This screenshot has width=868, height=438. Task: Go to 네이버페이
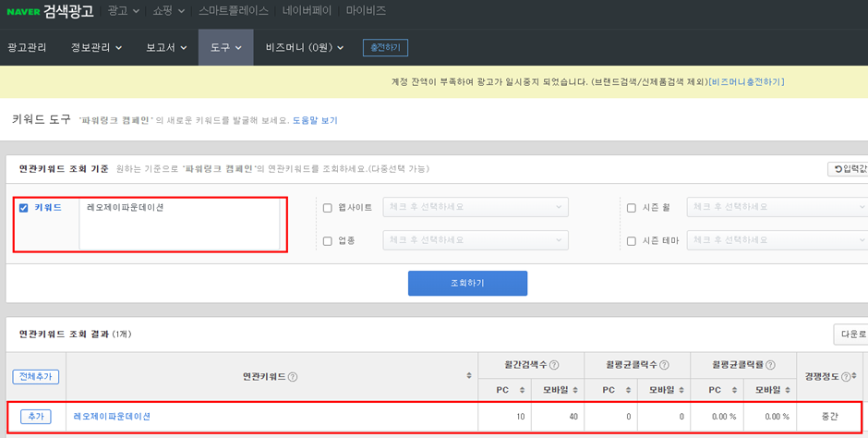coord(307,11)
